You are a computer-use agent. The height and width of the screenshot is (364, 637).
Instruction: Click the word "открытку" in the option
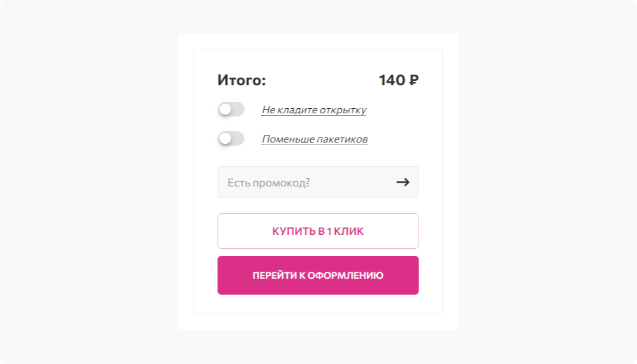[343, 110]
